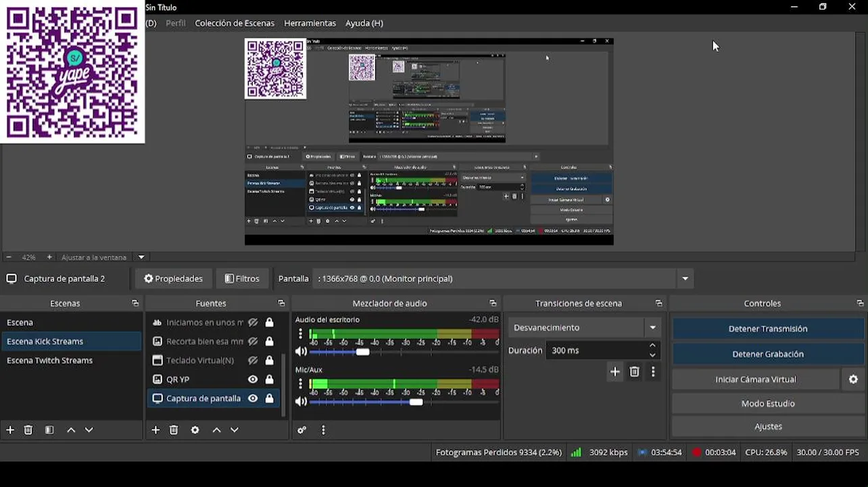Add a new source in Fuentes panel
Screen dimensions: 868x487
[155, 430]
